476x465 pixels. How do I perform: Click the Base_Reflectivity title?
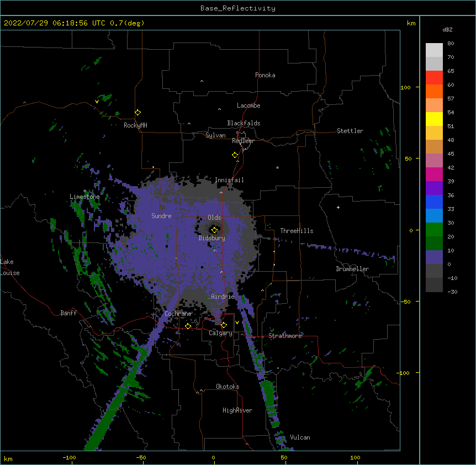coord(238,8)
